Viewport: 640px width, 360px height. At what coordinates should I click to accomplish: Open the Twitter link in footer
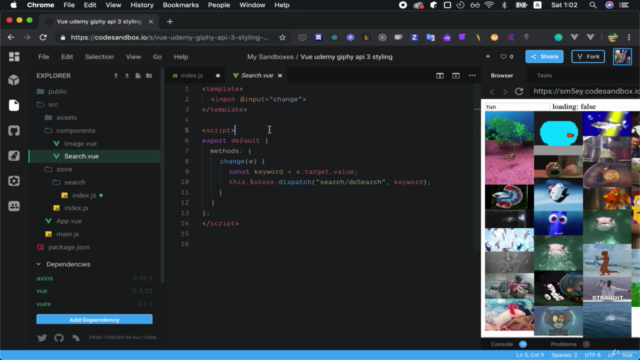coord(42,338)
